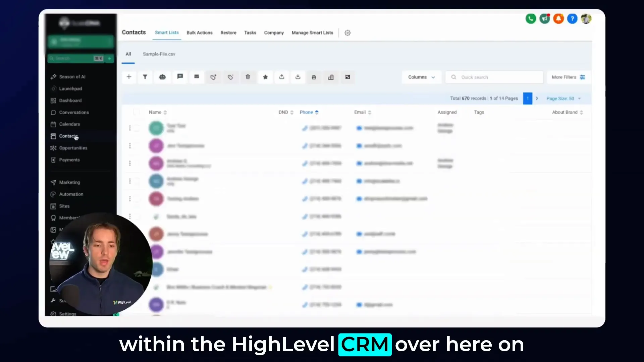Screen dimensions: 644x362
Task: Click the send SMS chat bubble icon
Action: point(180,77)
